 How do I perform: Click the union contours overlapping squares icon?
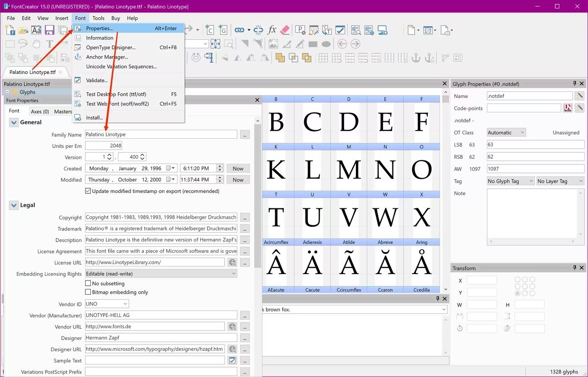point(280,58)
